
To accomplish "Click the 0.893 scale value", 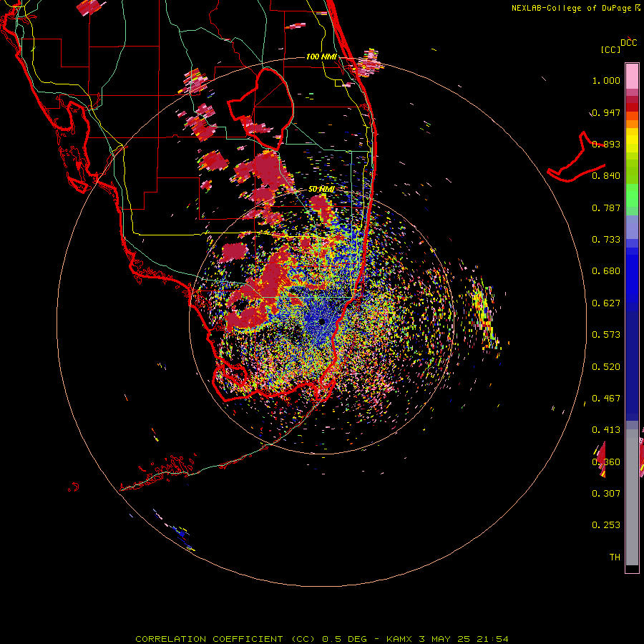I will (x=606, y=144).
